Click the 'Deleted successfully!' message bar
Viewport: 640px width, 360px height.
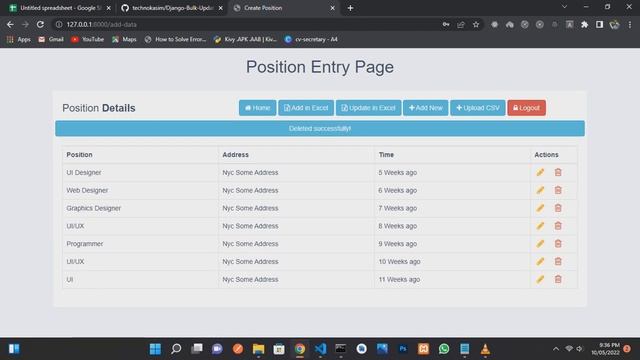point(320,129)
